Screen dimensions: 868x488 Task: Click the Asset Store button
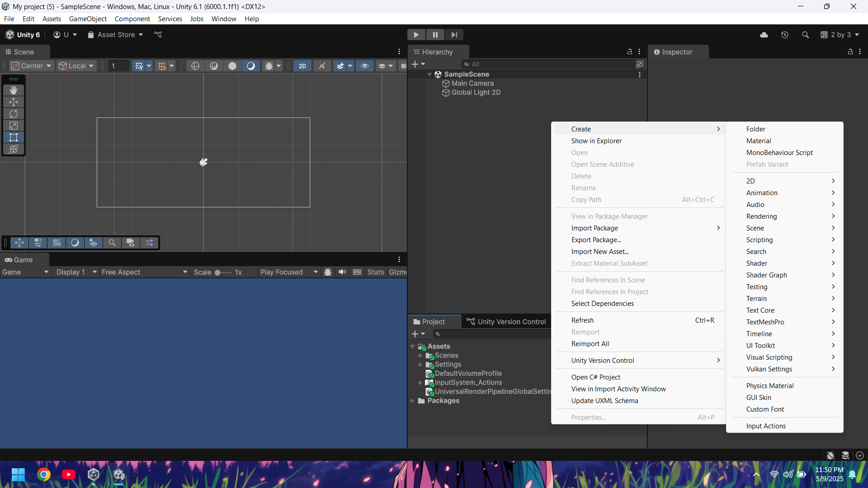115,35
